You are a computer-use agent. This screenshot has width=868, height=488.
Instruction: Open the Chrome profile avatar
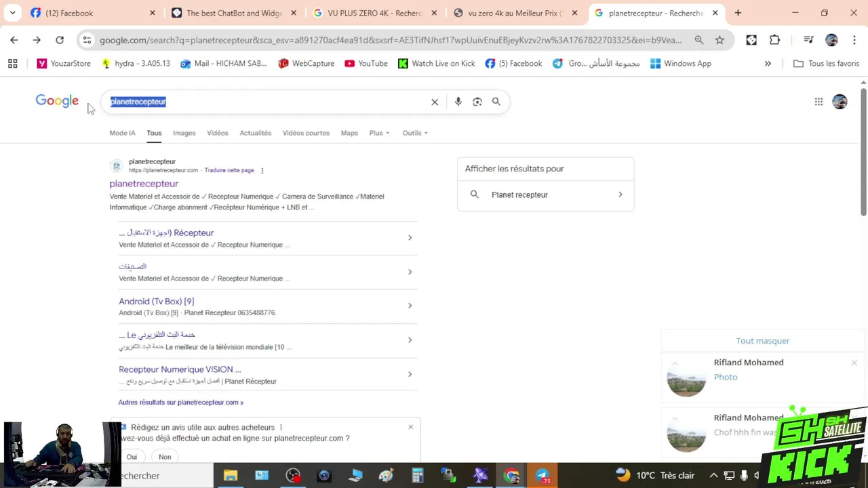(x=831, y=40)
